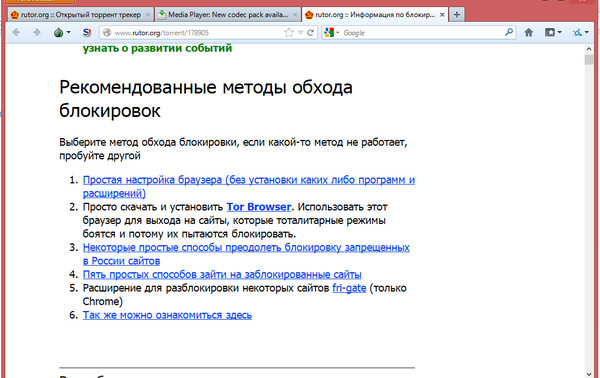
Task: Open the Google search engine selector
Action: 331,33
